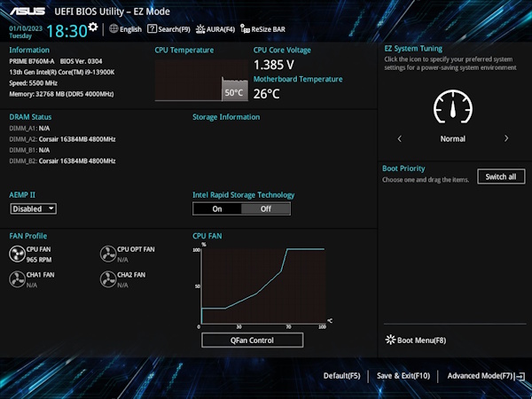
Task: Click the Switch all button
Action: tap(501, 176)
